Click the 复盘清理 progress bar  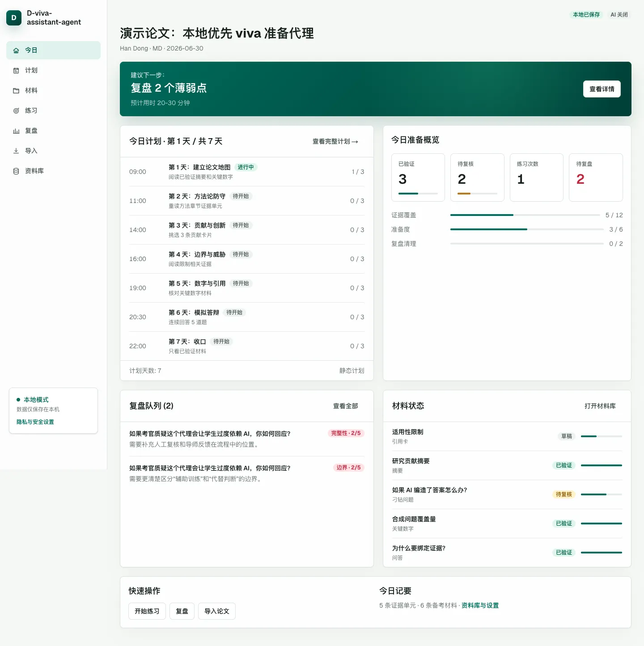point(527,244)
